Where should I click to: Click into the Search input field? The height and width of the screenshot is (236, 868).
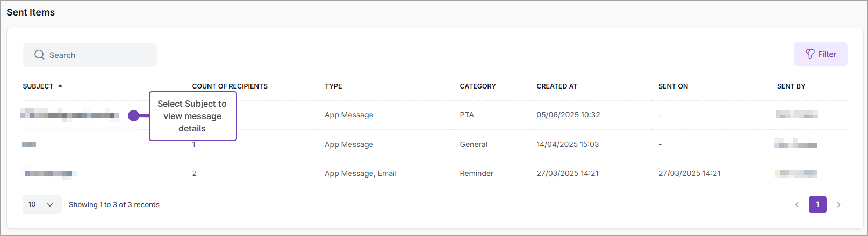[x=97, y=55]
